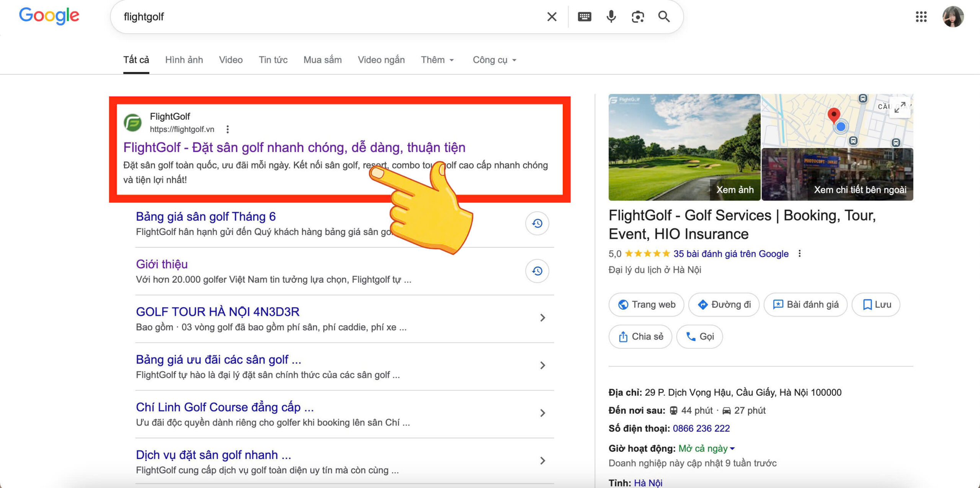Open three-dot menu next to Google reviews
This screenshot has width=980, height=488.
point(799,254)
